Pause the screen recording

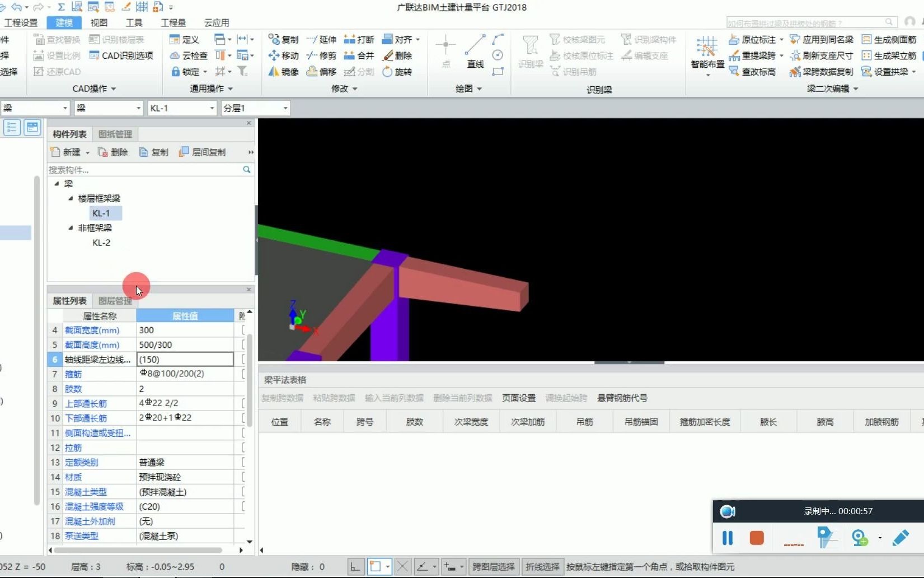point(728,538)
